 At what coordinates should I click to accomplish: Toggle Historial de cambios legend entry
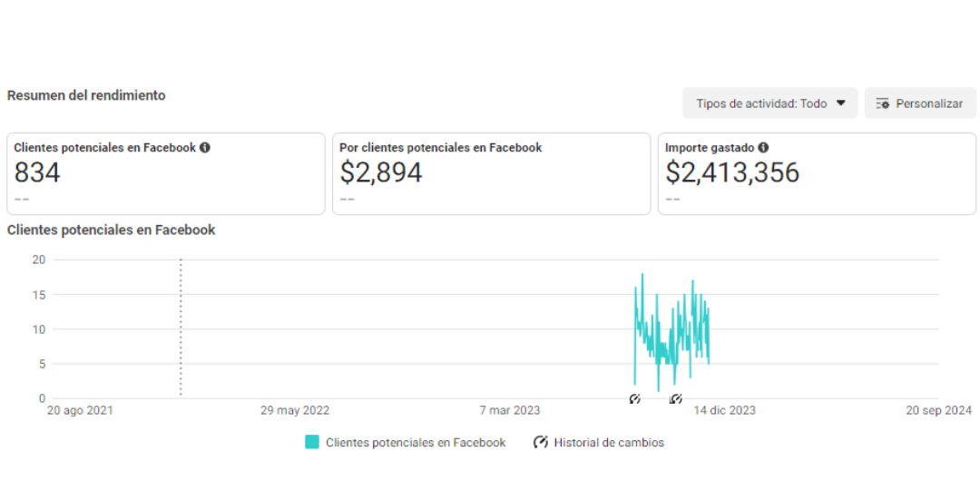599,443
